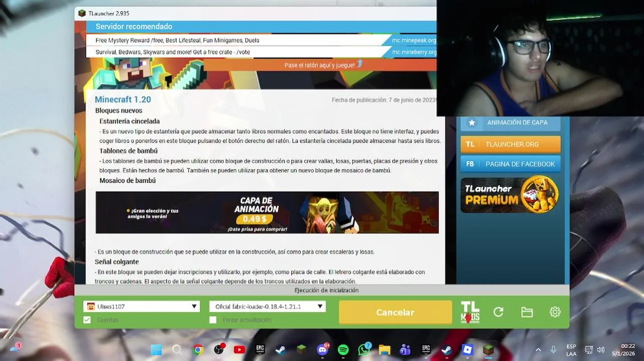
Task: Click the 'Minecraft 1.20' heading
Action: coord(123,100)
